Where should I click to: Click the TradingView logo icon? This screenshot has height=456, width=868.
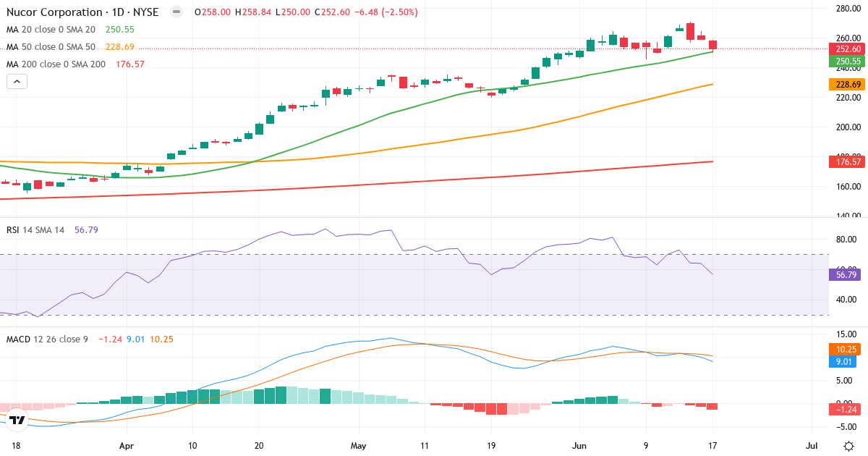(17, 419)
